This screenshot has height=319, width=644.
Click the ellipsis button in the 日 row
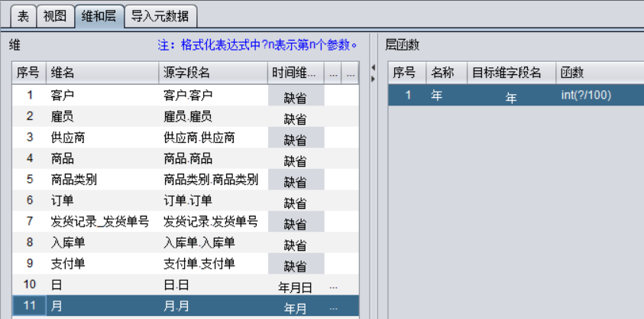tap(332, 287)
